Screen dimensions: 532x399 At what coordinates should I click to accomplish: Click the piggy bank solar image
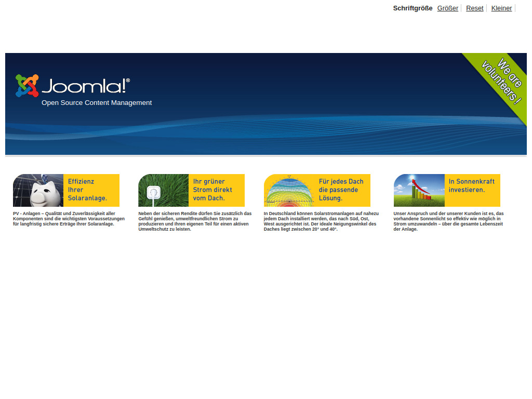click(x=38, y=191)
